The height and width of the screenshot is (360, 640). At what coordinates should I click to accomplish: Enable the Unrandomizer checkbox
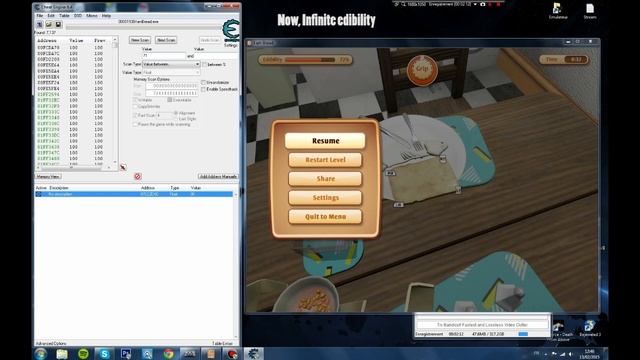click(203, 82)
